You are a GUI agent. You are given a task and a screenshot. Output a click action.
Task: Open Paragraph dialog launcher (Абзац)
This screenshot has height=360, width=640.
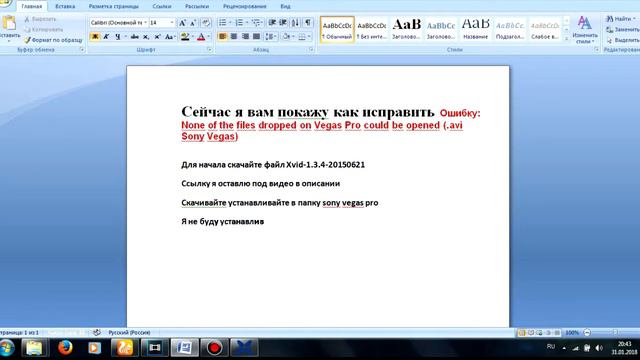click(x=311, y=49)
